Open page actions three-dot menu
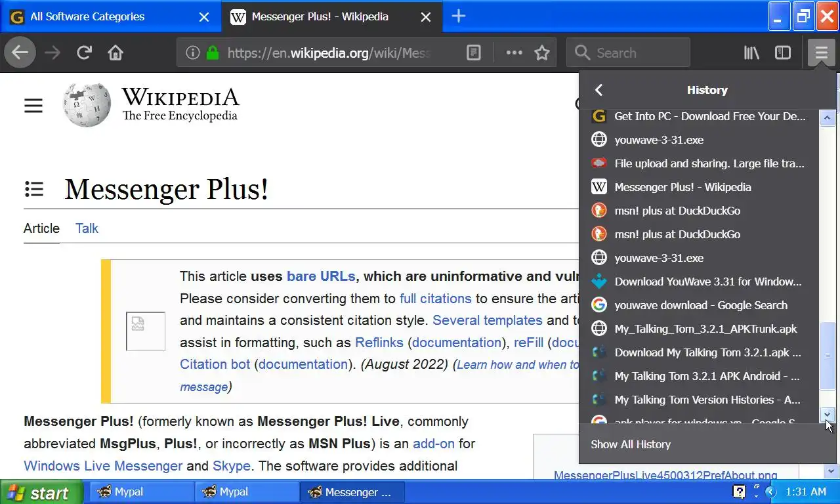 514,52
